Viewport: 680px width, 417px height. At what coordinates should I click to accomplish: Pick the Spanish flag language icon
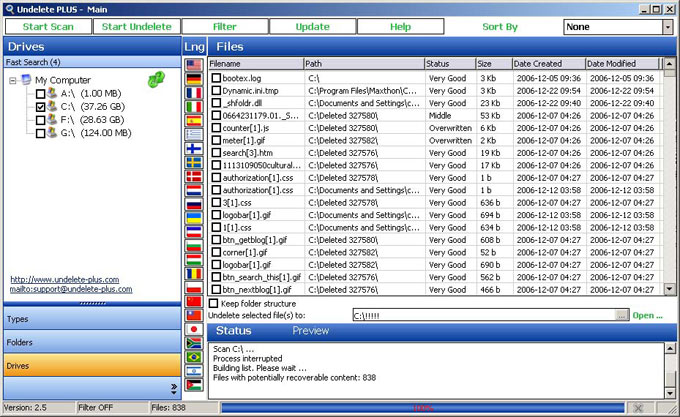[194, 120]
